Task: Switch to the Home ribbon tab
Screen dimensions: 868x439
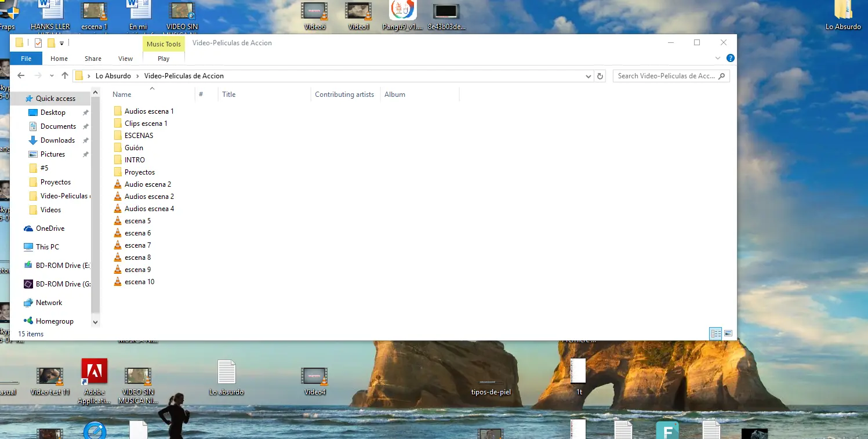Action: coord(59,59)
